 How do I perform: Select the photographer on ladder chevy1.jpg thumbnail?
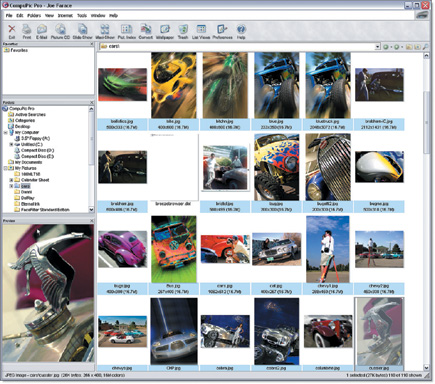pyautogui.click(x=328, y=249)
